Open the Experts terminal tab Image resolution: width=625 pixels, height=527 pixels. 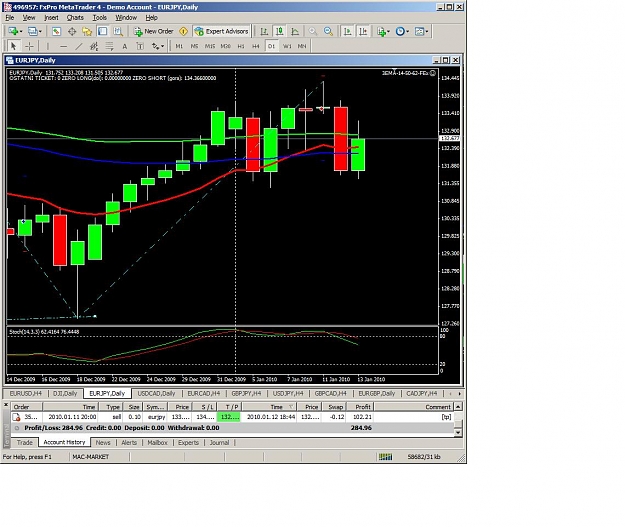point(188,442)
